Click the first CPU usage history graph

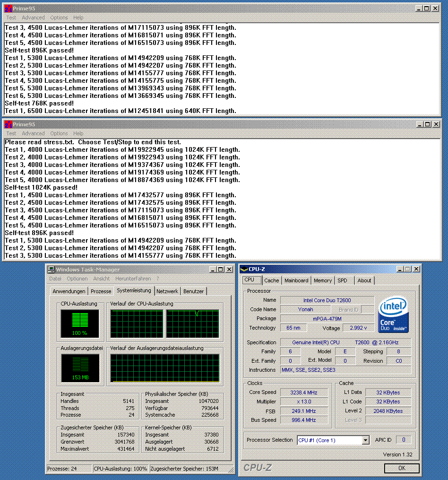tap(137, 324)
